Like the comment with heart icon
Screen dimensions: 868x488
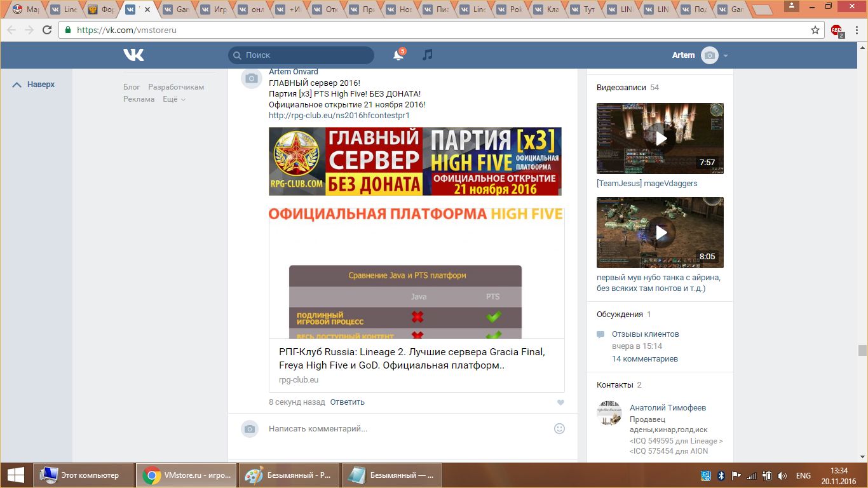click(x=560, y=402)
